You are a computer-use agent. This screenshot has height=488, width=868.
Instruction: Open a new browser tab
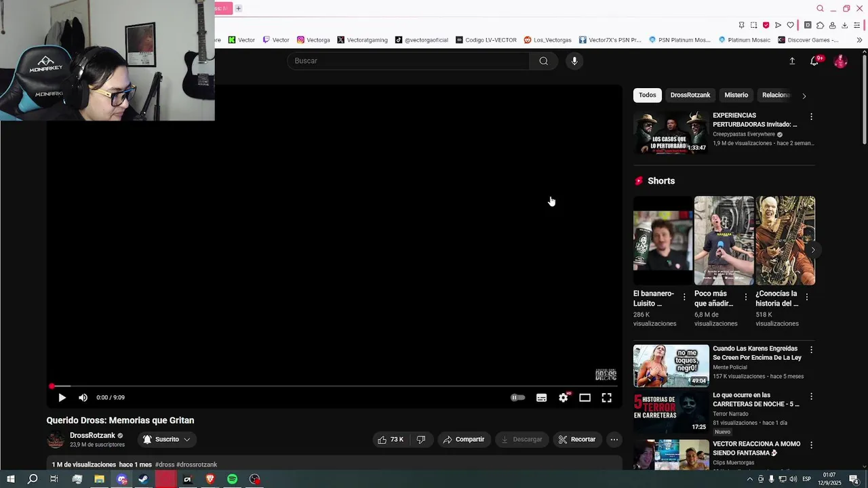pyautogui.click(x=238, y=8)
